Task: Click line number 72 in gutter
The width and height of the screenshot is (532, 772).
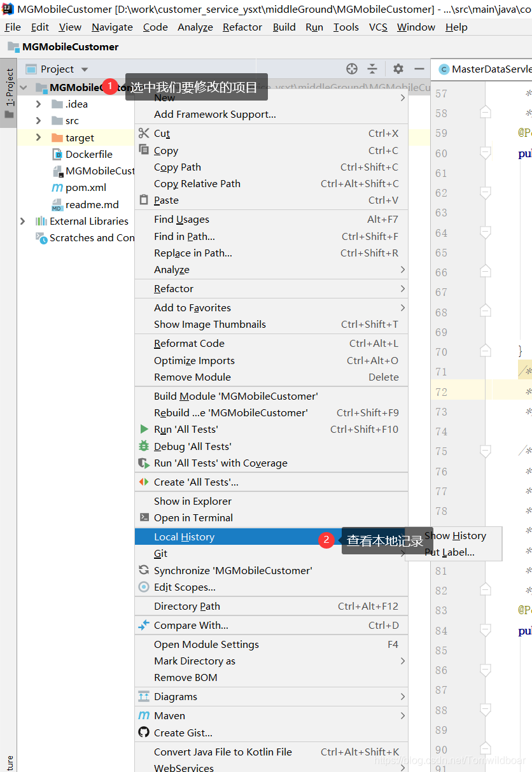Action: pyautogui.click(x=441, y=391)
